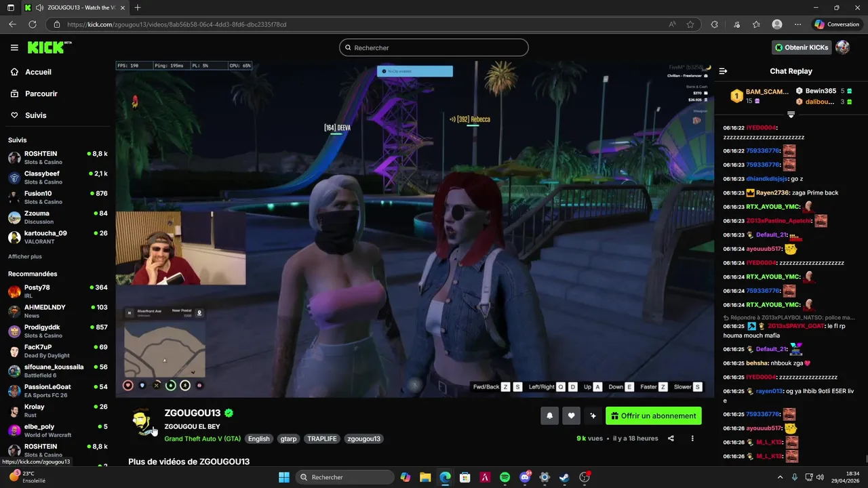The width and height of the screenshot is (868, 488).
Task: Open elbe_poly recommended channel
Action: click(x=58, y=430)
